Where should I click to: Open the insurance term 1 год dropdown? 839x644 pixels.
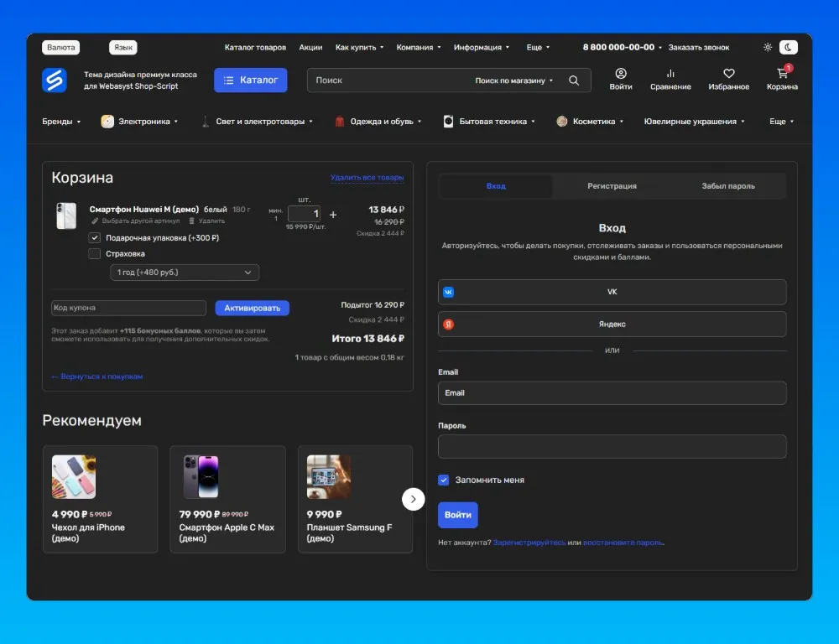point(185,273)
